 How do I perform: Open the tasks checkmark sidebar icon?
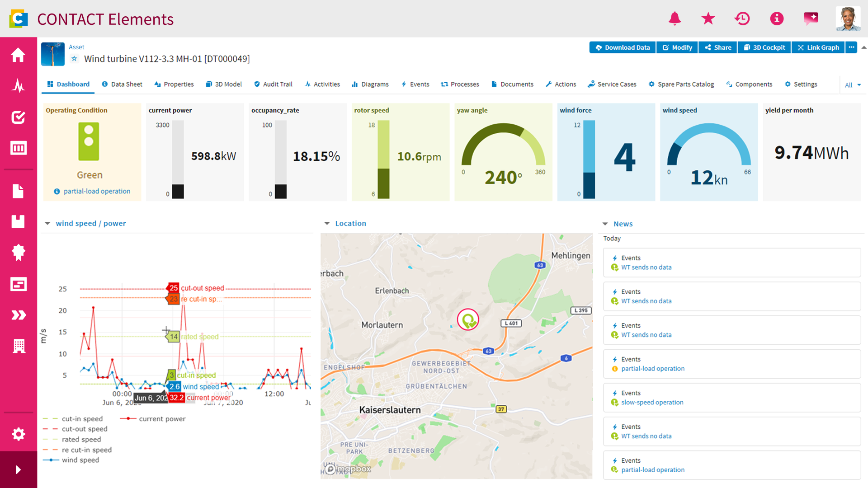18,117
